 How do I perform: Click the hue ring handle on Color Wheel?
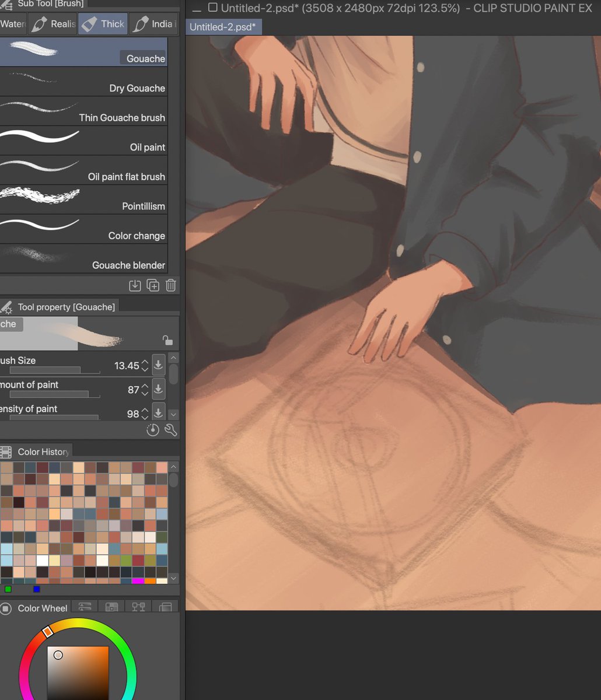click(48, 631)
